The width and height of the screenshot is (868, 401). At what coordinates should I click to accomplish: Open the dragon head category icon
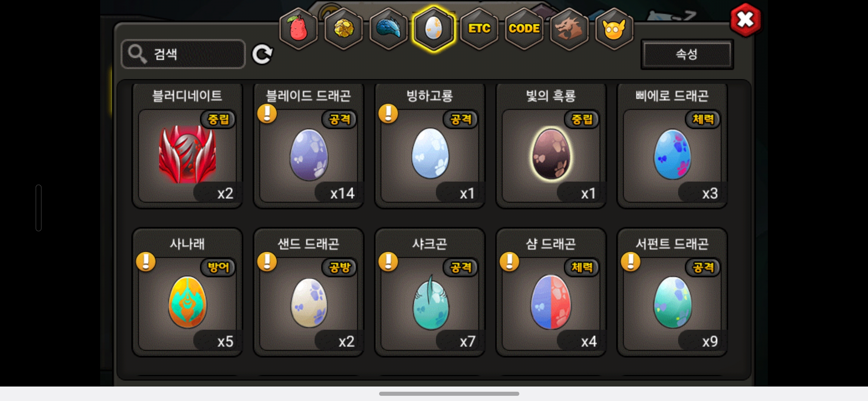coord(569,29)
